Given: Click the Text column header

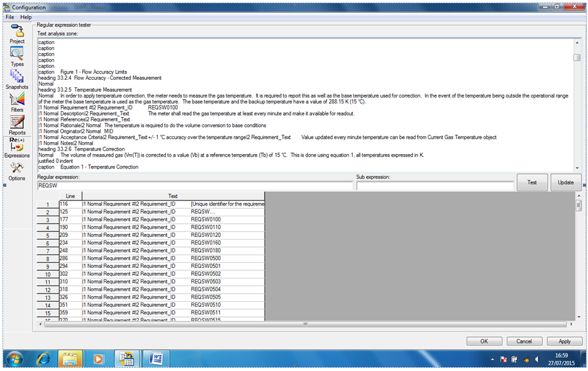Looking at the screenshot, I should click(173, 196).
